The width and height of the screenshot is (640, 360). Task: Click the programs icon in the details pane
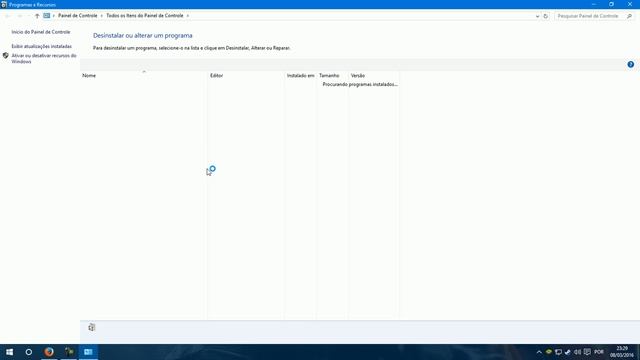pos(92,327)
